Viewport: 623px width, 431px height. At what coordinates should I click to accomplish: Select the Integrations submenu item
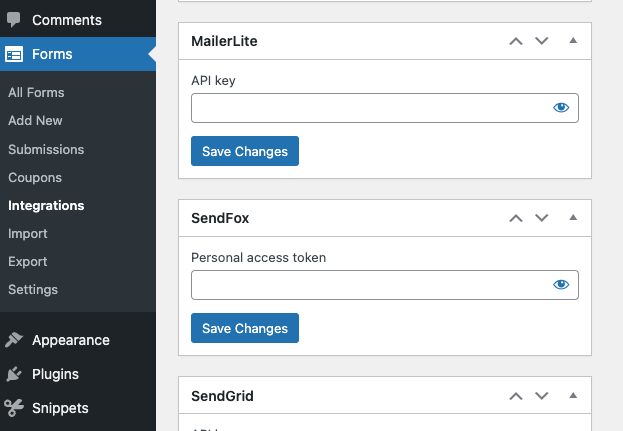point(46,205)
